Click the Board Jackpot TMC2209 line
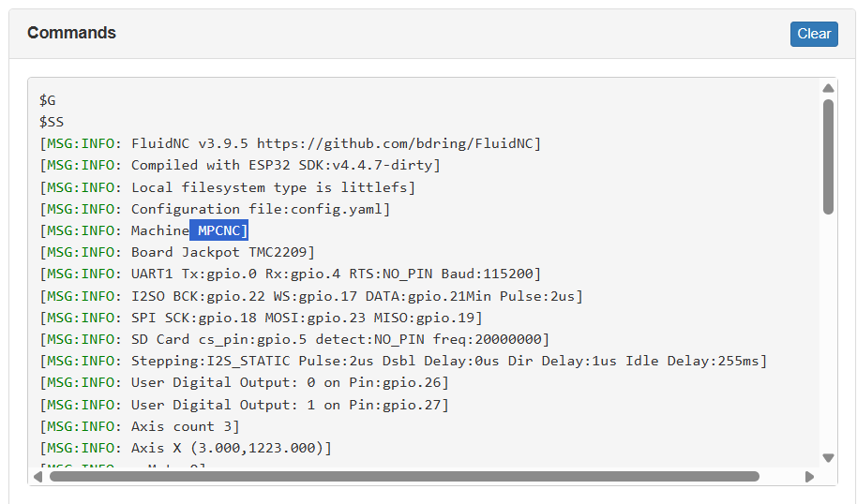This screenshot has height=504, width=857. 177,252
